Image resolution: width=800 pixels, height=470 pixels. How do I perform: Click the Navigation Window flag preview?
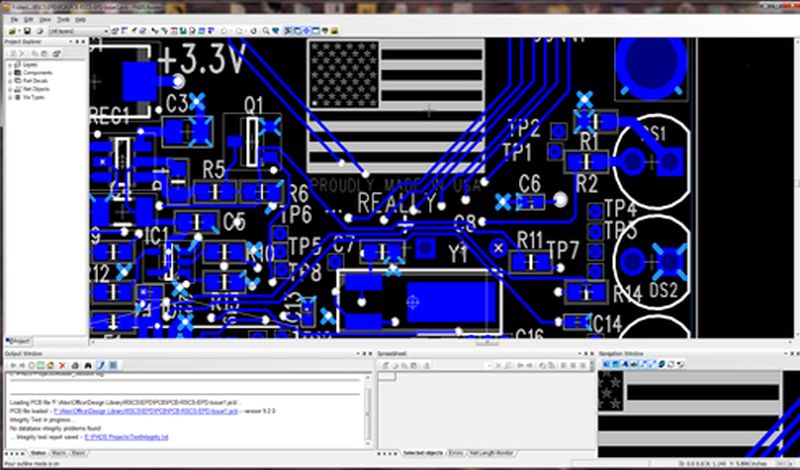point(698,414)
